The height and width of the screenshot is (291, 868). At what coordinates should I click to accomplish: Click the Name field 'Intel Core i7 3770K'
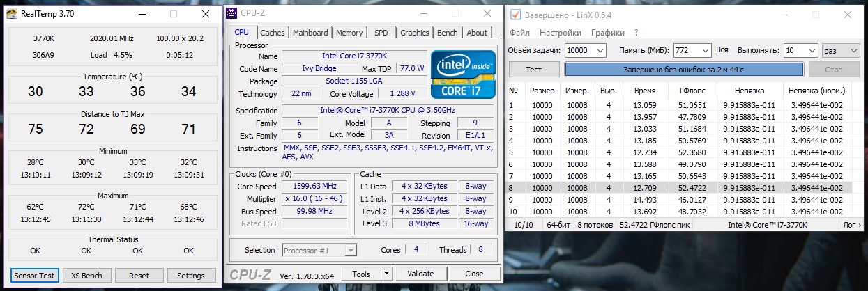click(355, 56)
